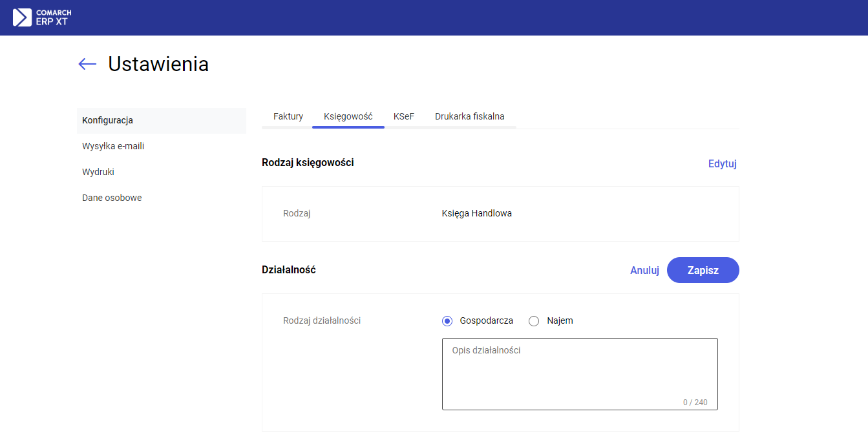Select the Księgowość tab
Image resolution: width=868 pixels, height=440 pixels.
coord(348,116)
